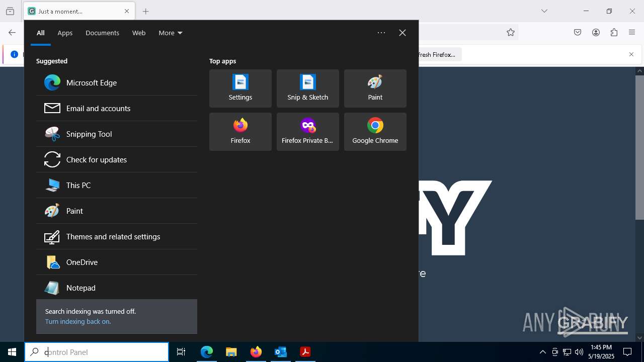644x362 pixels.
Task: Open Settings tile in Top apps
Action: click(x=240, y=88)
